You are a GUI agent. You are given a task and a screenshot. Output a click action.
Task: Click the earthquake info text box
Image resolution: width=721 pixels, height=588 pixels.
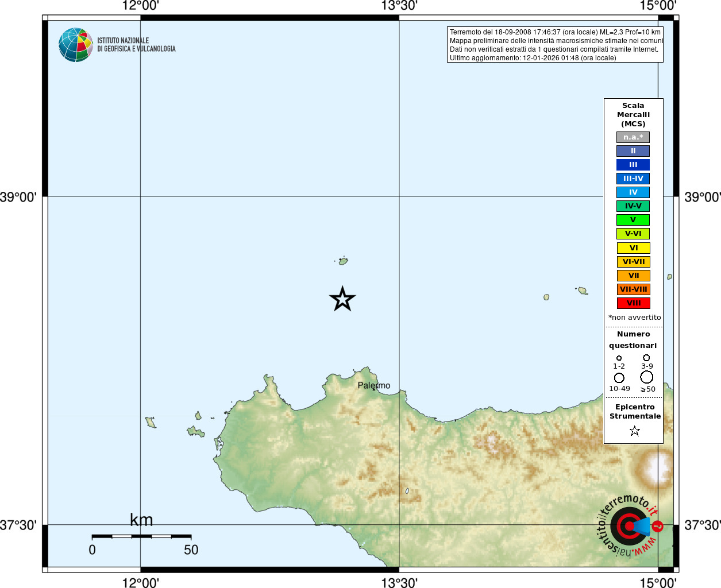coord(555,45)
